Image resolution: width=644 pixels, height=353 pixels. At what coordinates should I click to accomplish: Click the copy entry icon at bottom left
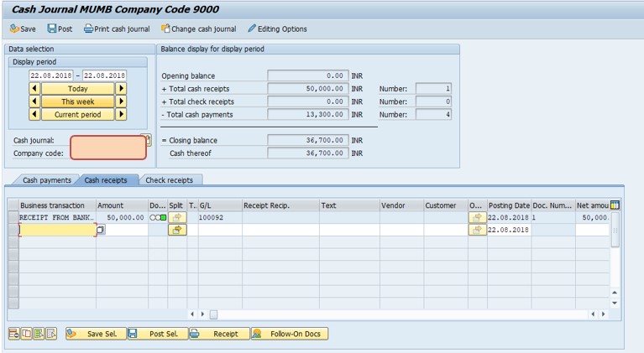click(x=26, y=334)
